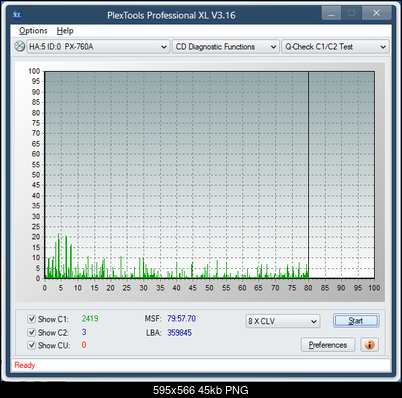
Task: Open the Help menu
Action: pos(65,31)
